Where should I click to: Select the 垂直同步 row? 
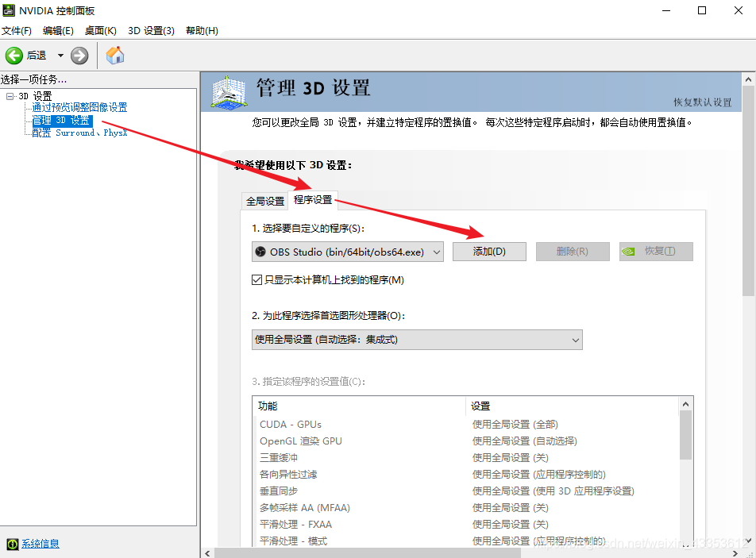[465, 491]
